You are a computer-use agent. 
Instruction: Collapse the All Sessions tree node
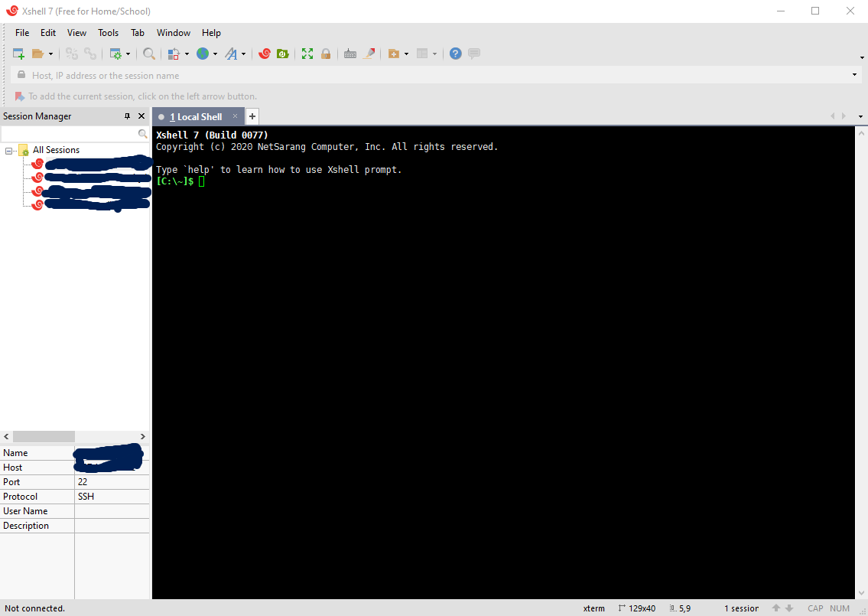[x=8, y=151]
